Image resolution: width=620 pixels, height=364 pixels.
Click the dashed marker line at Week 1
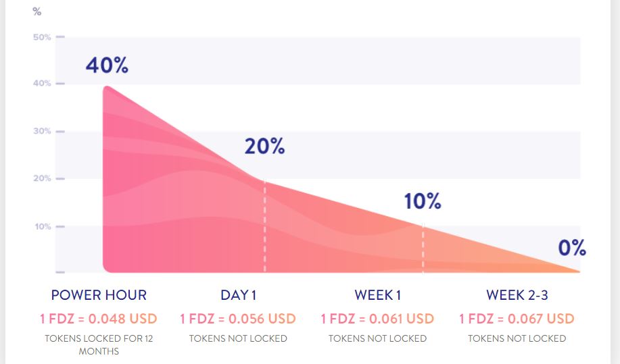(423, 248)
